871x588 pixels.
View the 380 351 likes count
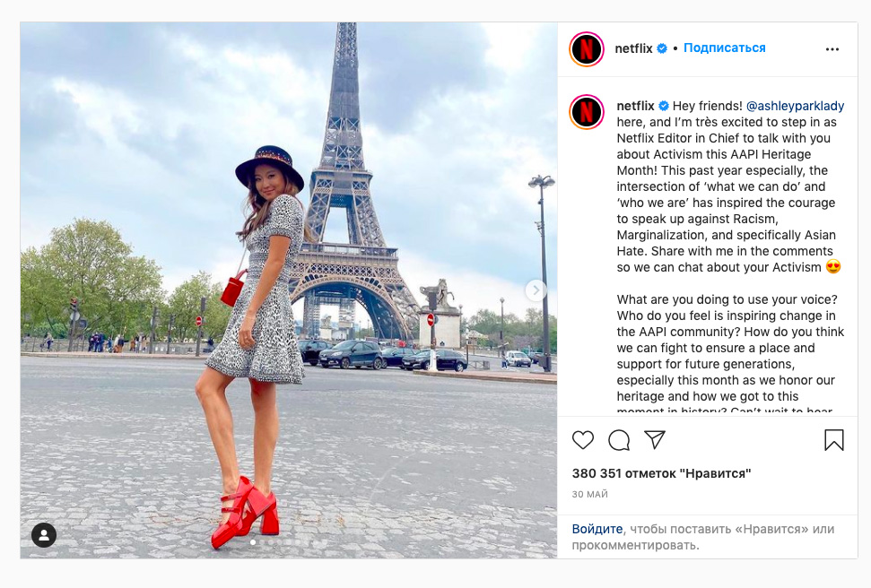(x=662, y=473)
